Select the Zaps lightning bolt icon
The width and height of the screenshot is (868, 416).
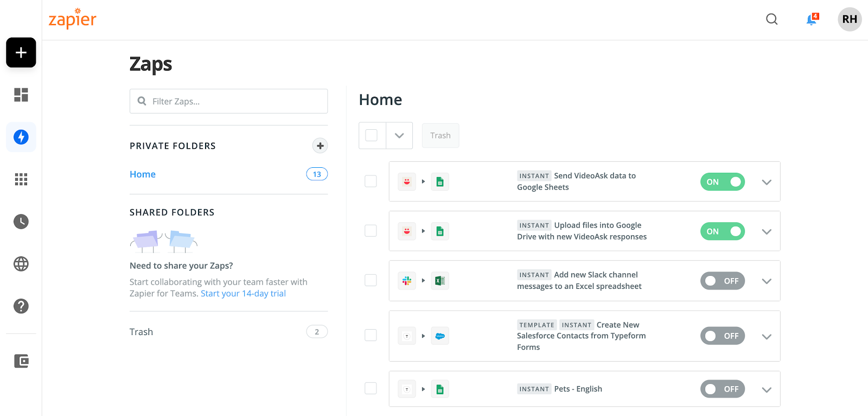[21, 137]
